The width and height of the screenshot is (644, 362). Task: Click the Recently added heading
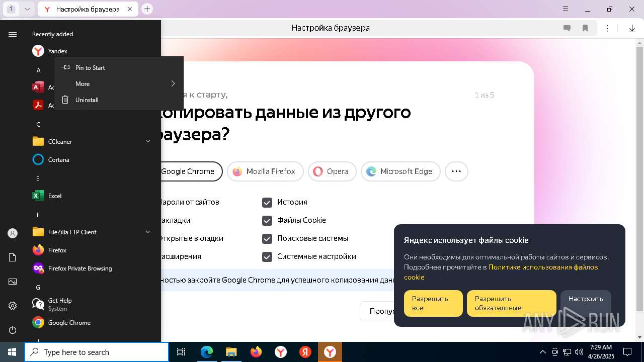[52, 34]
